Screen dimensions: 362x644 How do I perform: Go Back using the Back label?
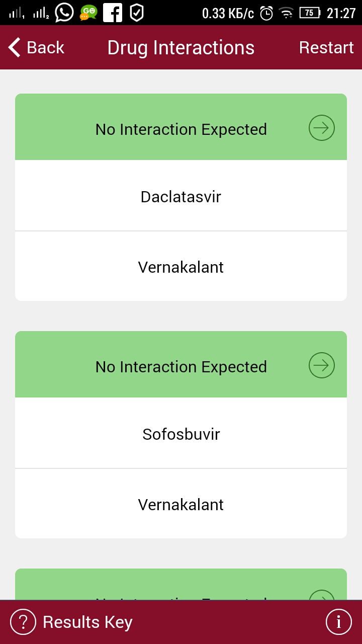[x=45, y=47]
